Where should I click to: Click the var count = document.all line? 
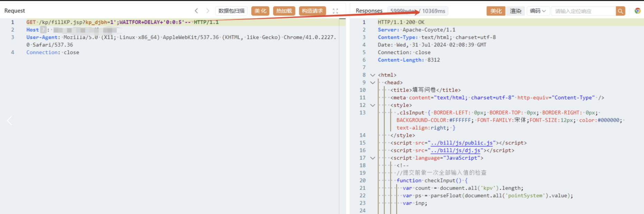(x=463, y=188)
